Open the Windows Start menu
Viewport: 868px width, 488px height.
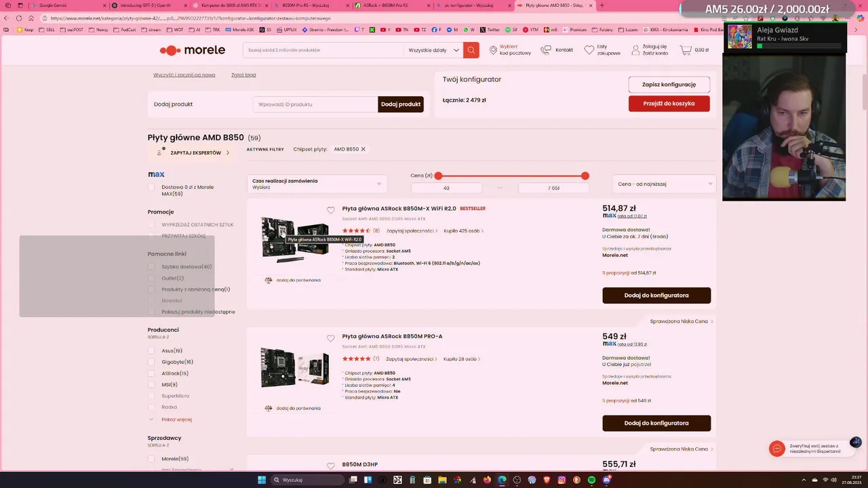pos(262,480)
